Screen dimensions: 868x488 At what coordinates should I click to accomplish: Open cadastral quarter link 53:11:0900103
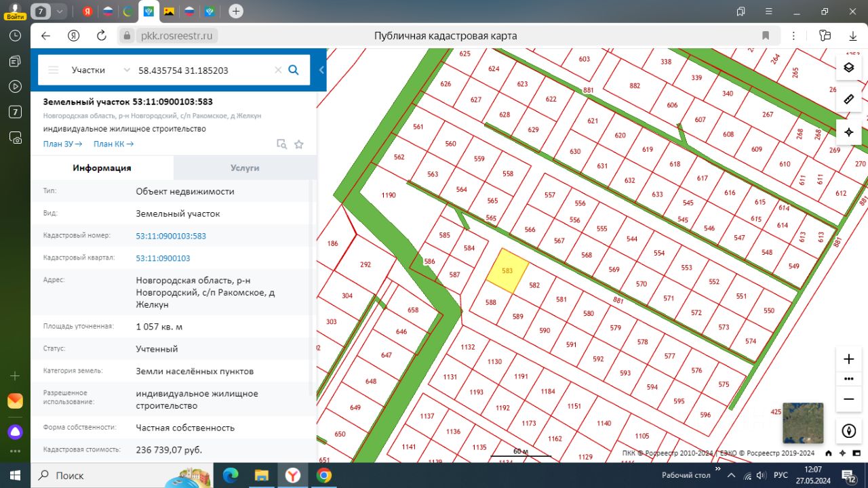pos(163,258)
